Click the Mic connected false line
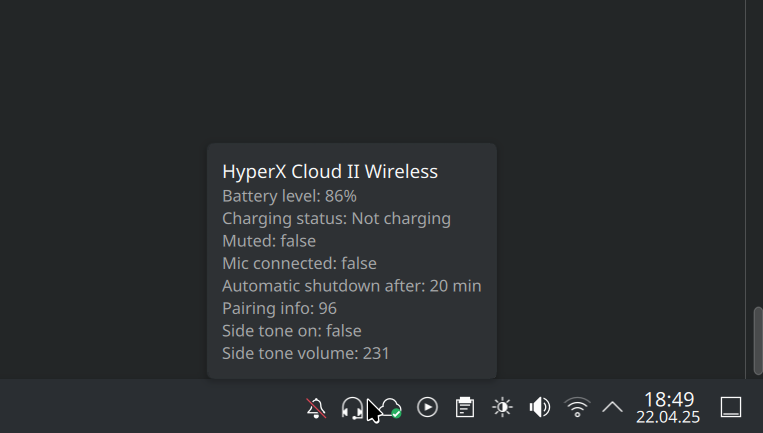Viewport: 763px width, 433px height. pos(299,263)
